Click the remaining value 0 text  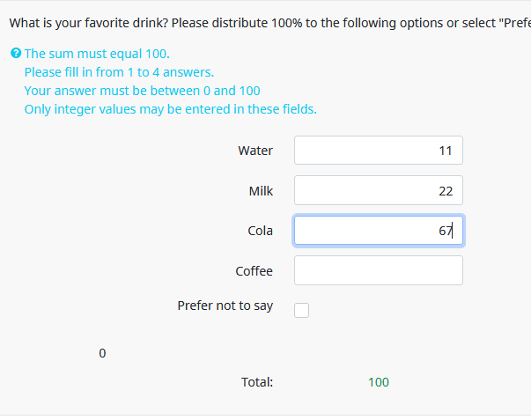point(102,353)
